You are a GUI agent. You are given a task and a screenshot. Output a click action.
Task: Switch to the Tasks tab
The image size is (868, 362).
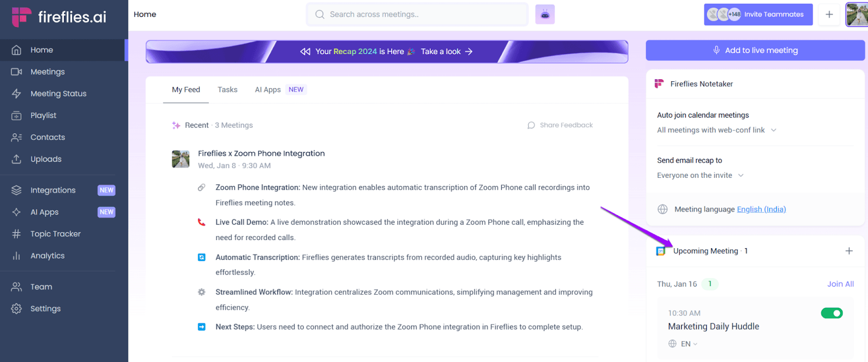(227, 90)
